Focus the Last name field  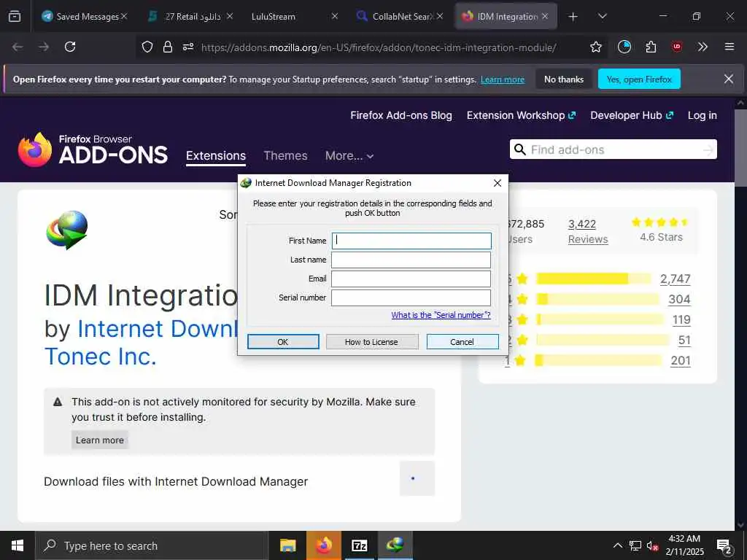(x=411, y=260)
